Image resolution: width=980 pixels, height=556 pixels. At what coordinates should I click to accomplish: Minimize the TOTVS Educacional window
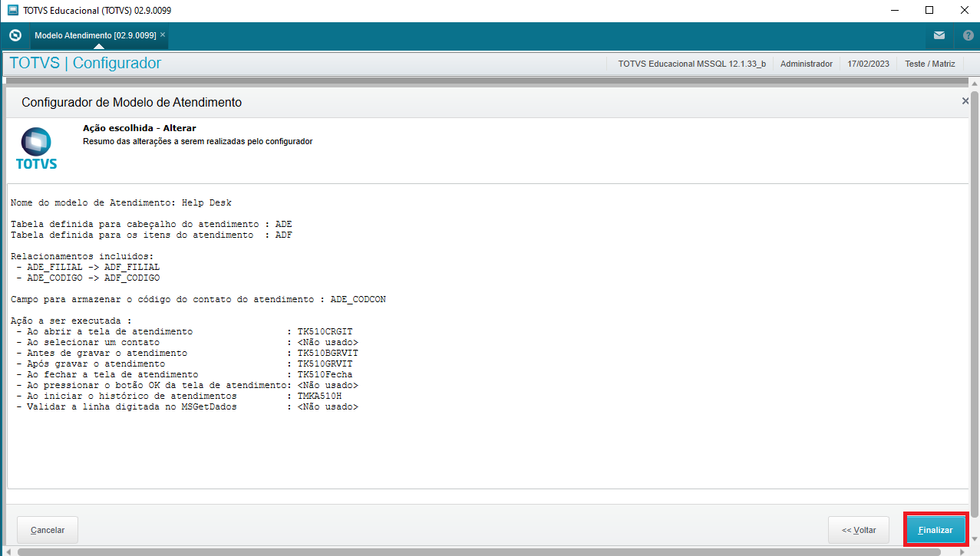click(894, 10)
